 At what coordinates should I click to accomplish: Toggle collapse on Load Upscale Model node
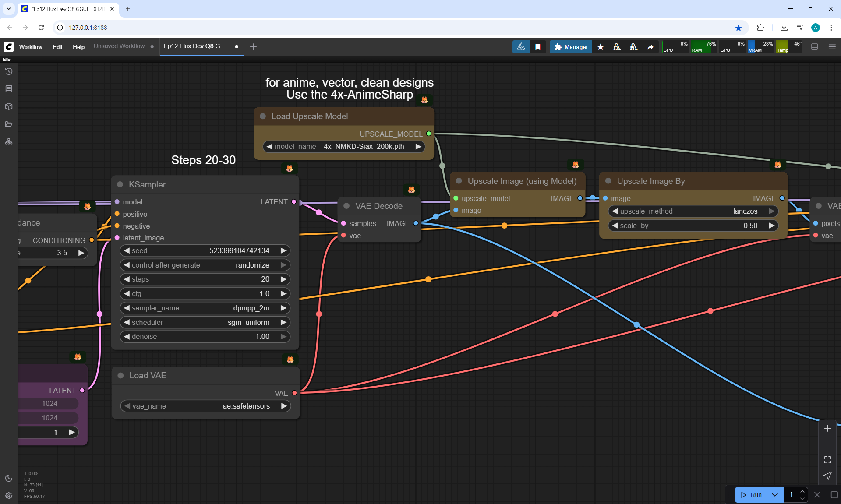pyautogui.click(x=263, y=116)
